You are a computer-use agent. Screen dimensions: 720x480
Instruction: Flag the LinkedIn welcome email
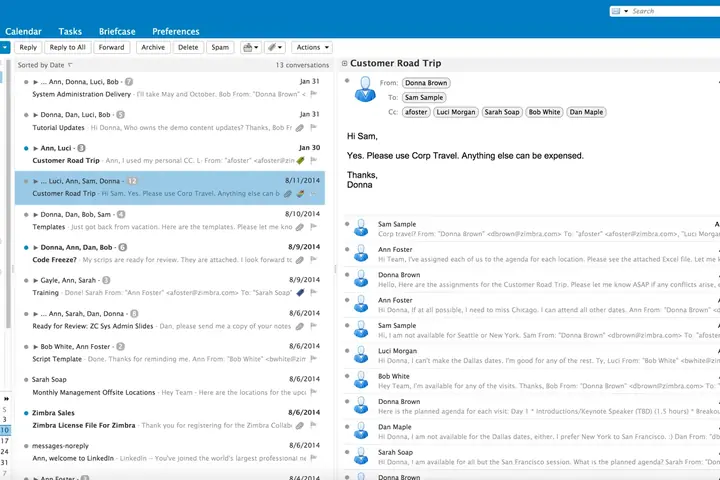314,458
